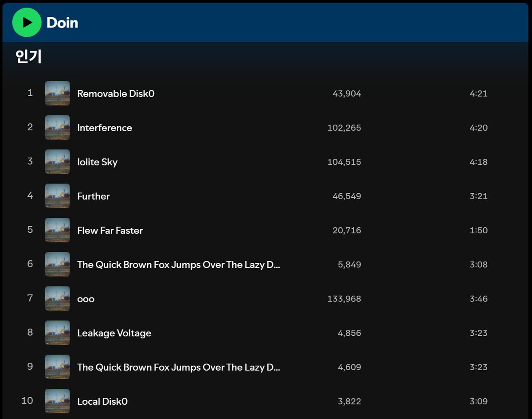
Task: Select the Quick Brown Fox title in row 6
Action: (179, 265)
